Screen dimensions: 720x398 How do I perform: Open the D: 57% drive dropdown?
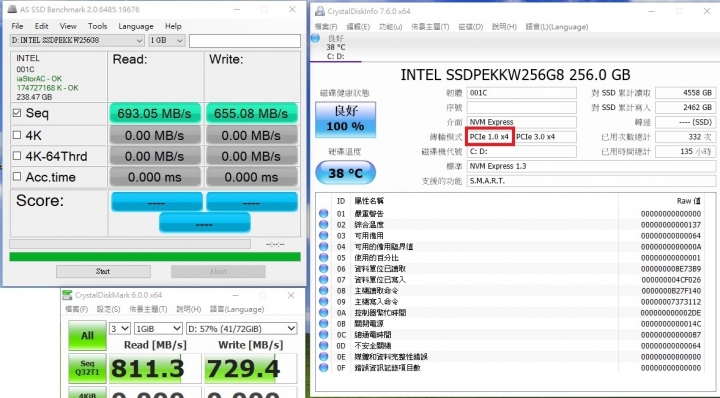point(241,329)
